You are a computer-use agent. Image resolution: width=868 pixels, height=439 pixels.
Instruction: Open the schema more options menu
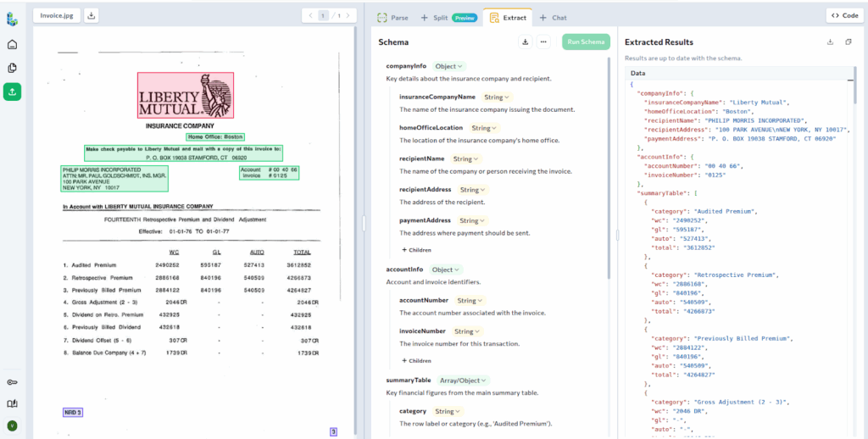(544, 42)
